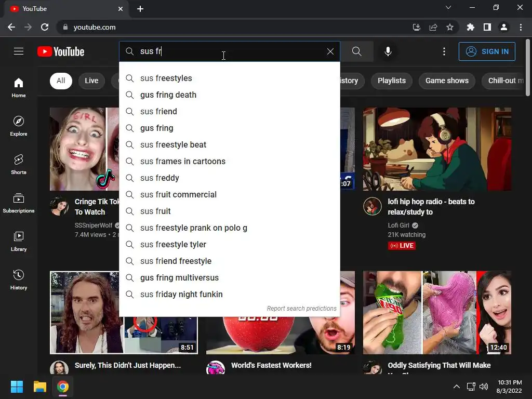Open YouTube settings three-dot menu

pyautogui.click(x=444, y=51)
